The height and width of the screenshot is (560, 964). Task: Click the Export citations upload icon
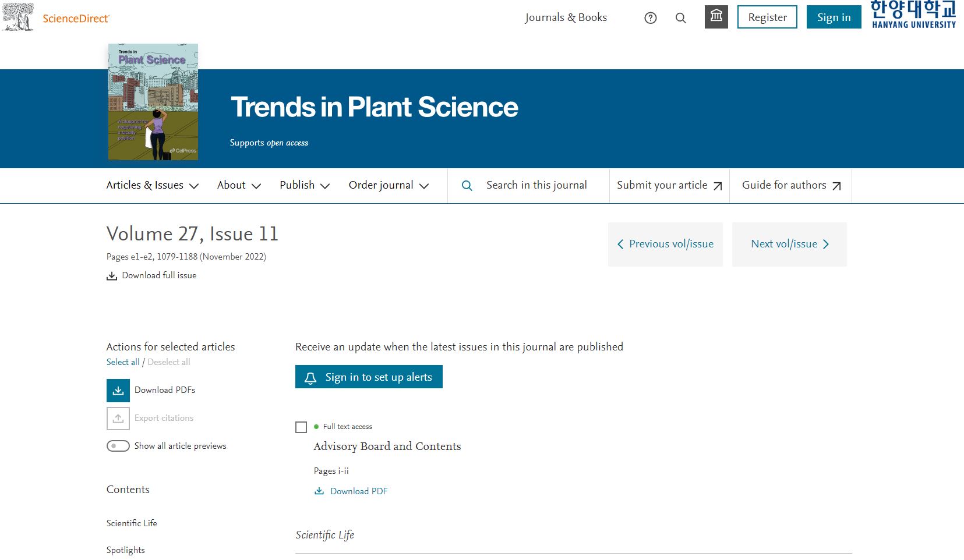118,419
